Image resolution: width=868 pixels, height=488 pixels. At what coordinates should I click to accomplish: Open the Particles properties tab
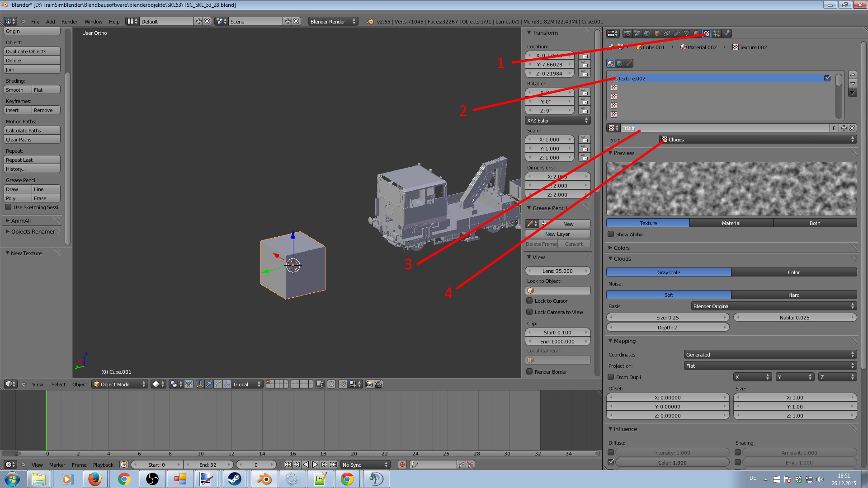coord(717,33)
